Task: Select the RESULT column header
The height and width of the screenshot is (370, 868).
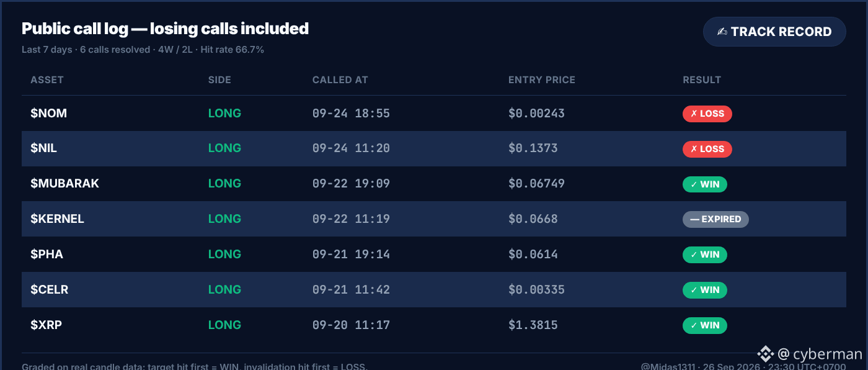Action: [x=702, y=80]
